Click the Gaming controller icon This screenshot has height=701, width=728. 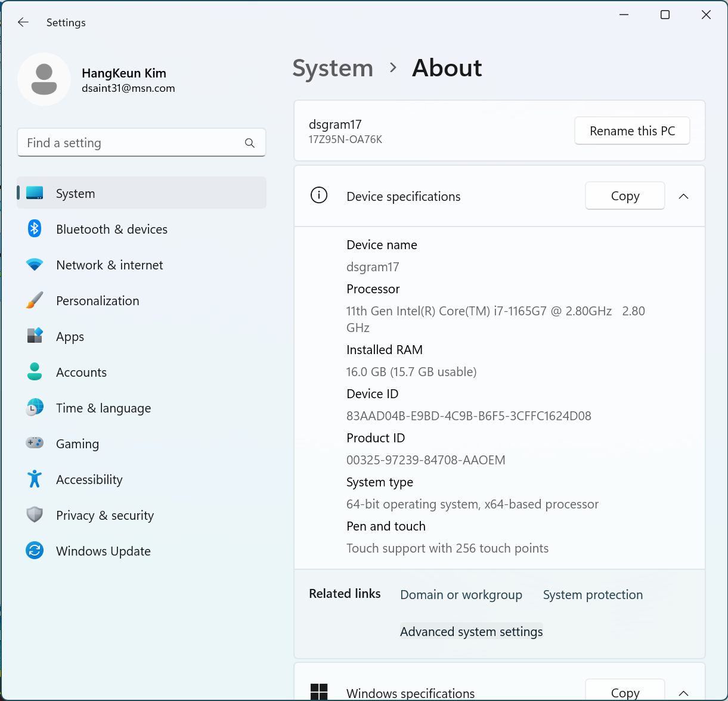[x=35, y=443]
